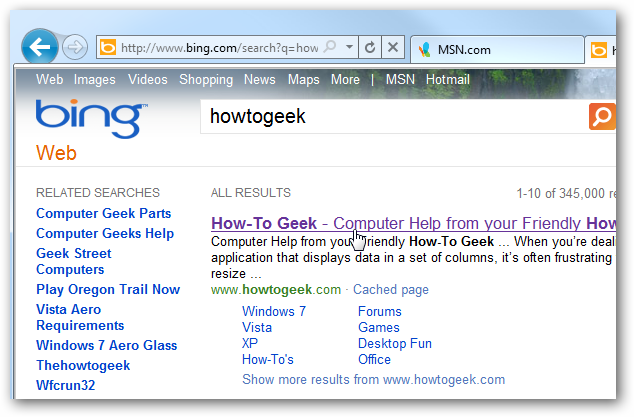Screen dimensions: 634x417
Task: Open the How-To's sitelink
Action: (268, 359)
